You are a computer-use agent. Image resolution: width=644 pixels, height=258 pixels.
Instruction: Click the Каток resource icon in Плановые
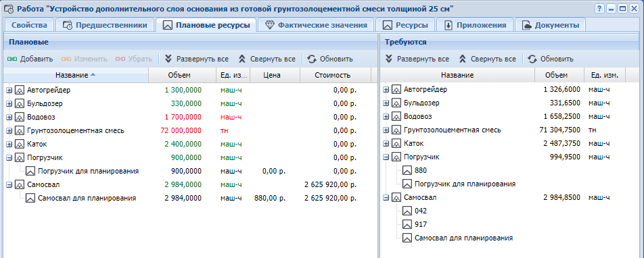point(20,144)
